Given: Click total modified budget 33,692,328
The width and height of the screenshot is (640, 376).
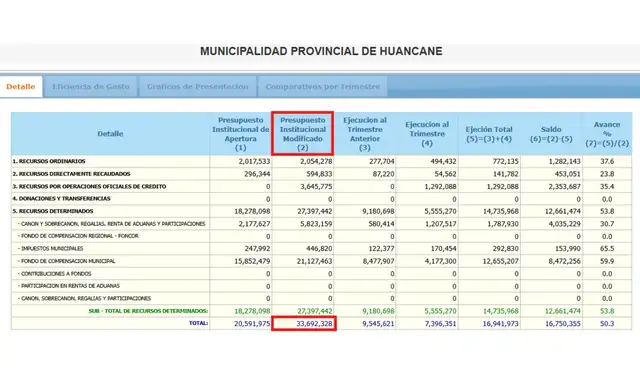Looking at the screenshot, I should (x=315, y=324).
